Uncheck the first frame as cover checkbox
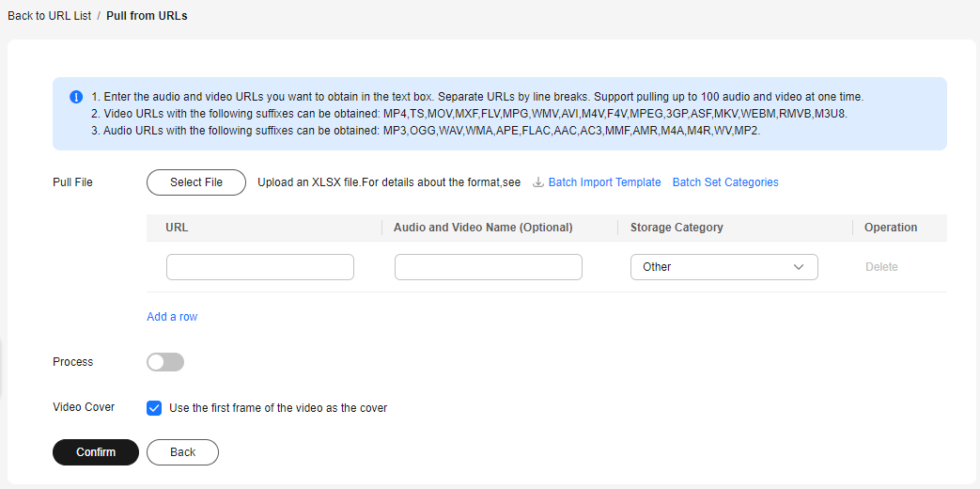 click(x=154, y=408)
